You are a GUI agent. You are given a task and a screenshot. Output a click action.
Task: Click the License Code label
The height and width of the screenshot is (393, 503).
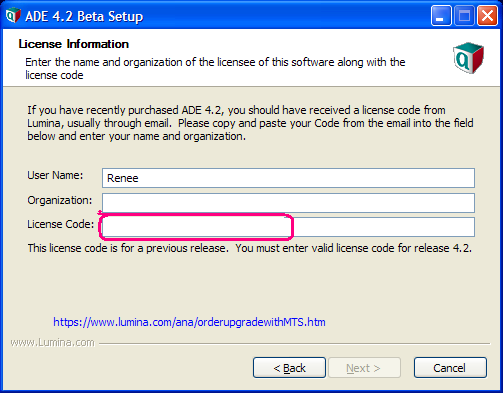[61, 224]
